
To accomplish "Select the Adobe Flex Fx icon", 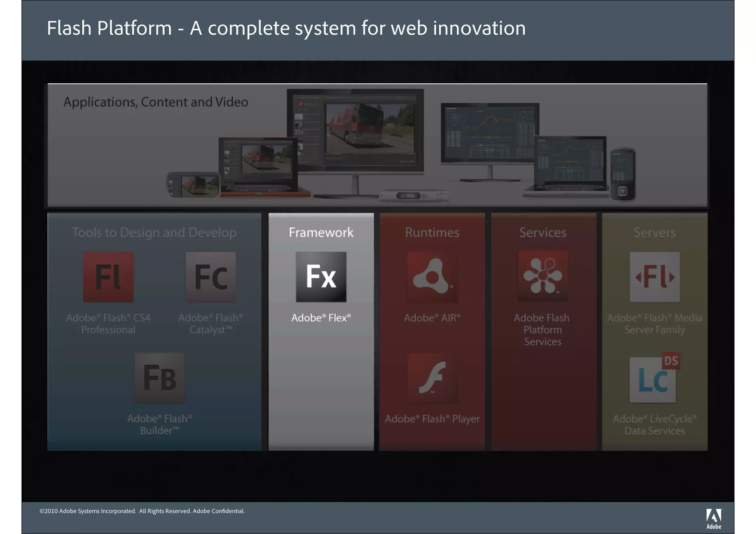I will tap(321, 277).
